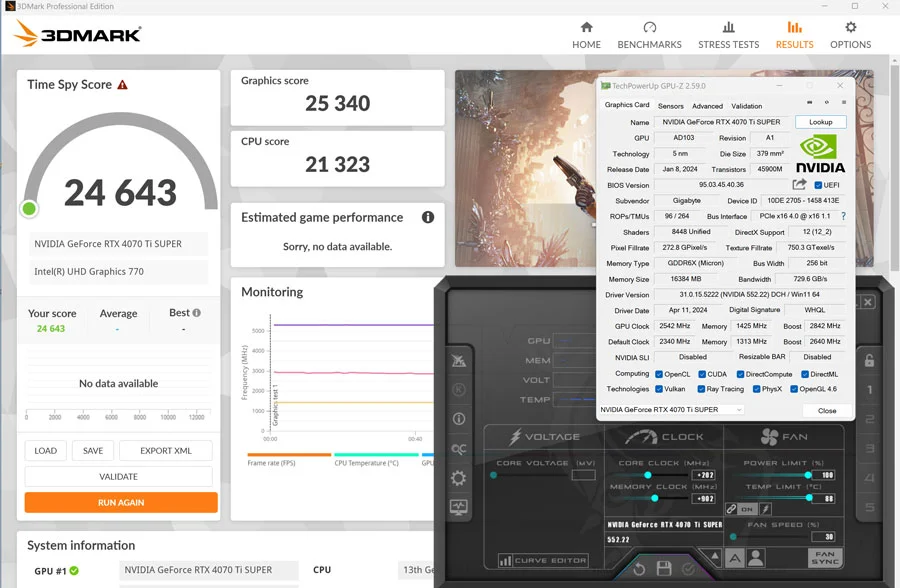Open the CURVE EDITOR in Afterburner
The image size is (900, 588).
point(542,560)
